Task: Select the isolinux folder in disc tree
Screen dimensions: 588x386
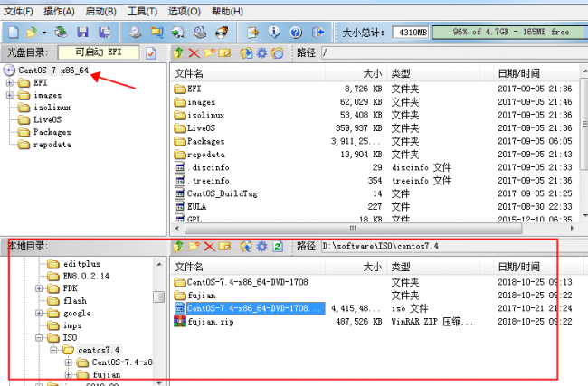Action: [x=52, y=108]
